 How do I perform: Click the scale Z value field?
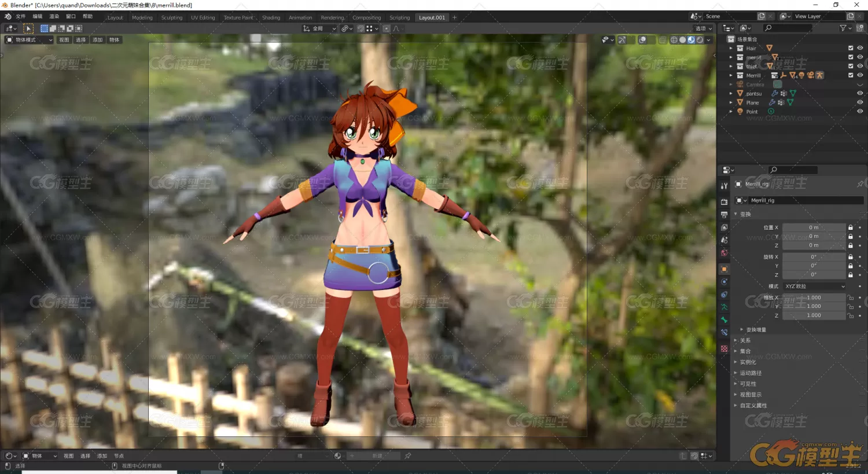(x=814, y=315)
